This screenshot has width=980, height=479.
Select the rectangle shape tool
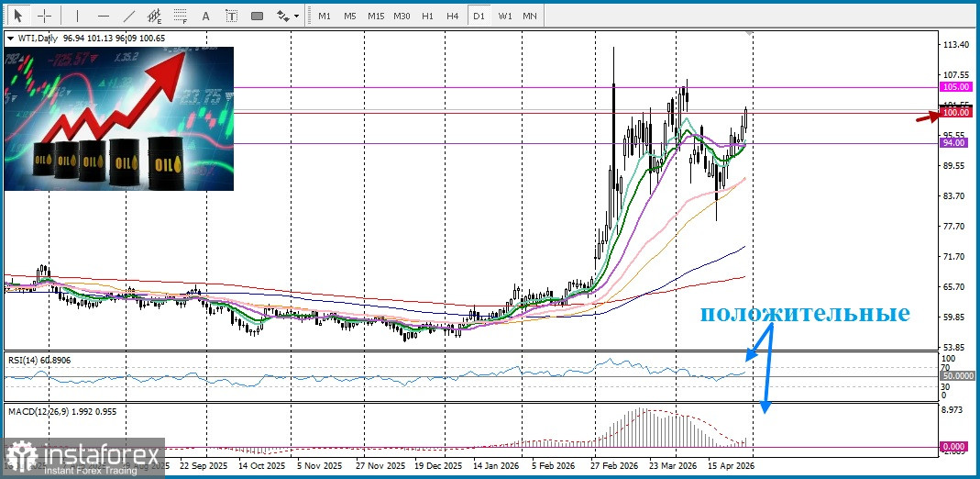257,16
